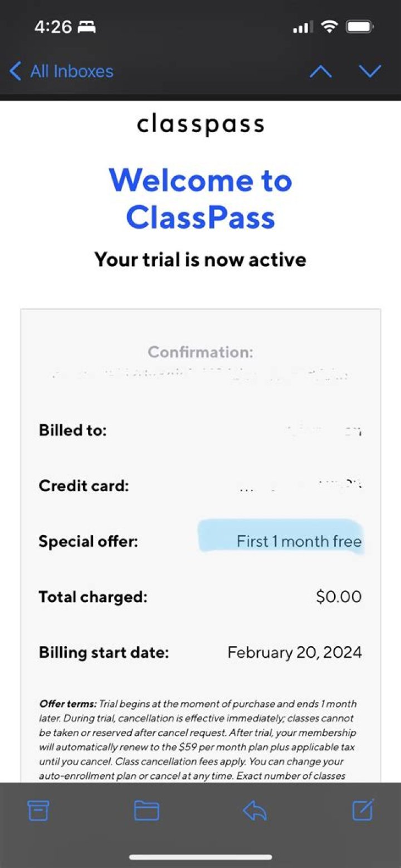Open the move-to-folder icon
The width and height of the screenshot is (401, 868).
pyautogui.click(x=147, y=811)
